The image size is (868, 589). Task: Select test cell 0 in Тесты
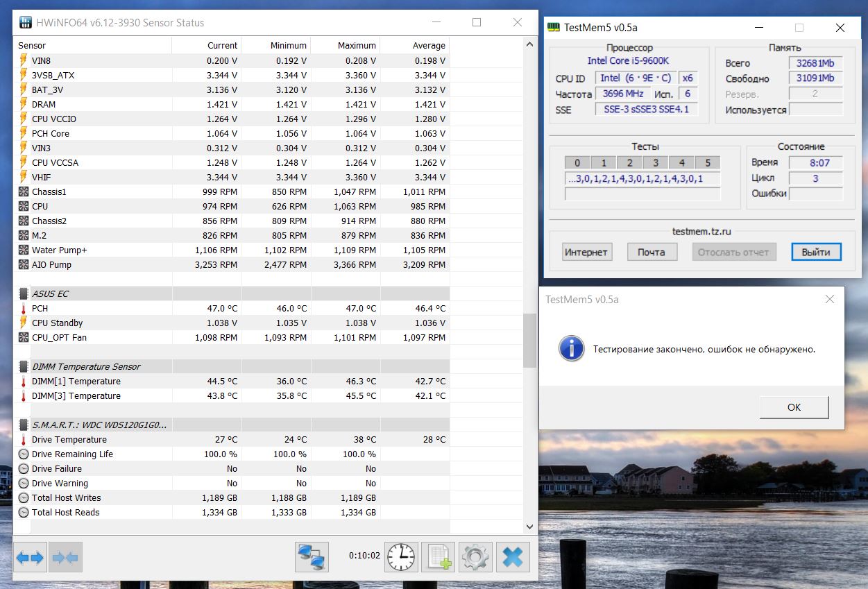pyautogui.click(x=577, y=163)
